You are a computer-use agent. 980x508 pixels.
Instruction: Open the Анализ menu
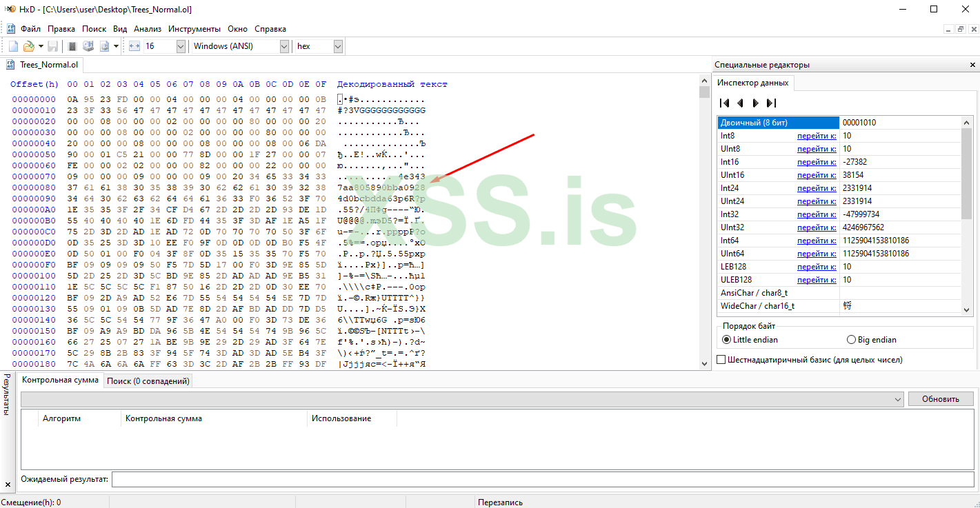pos(148,29)
